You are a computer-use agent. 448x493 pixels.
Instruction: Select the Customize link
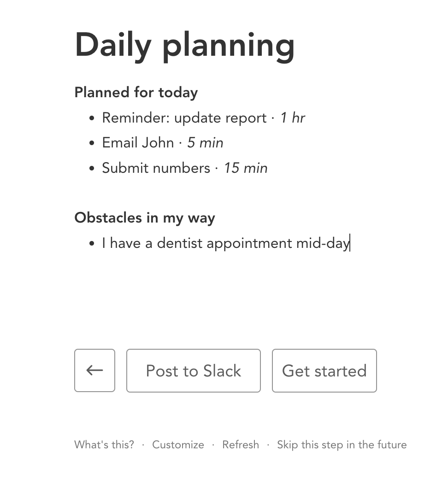point(178,445)
